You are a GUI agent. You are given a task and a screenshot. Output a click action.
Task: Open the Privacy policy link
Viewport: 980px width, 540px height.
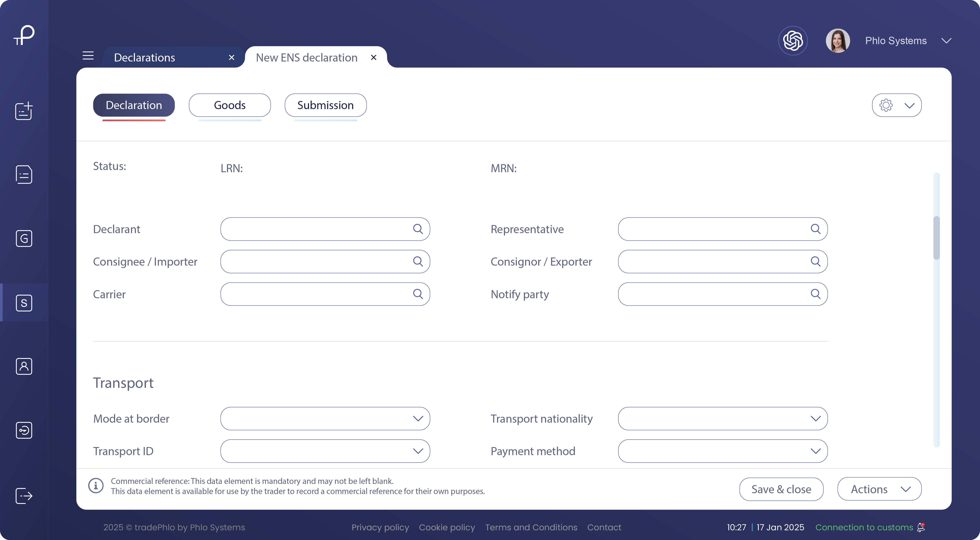point(380,527)
